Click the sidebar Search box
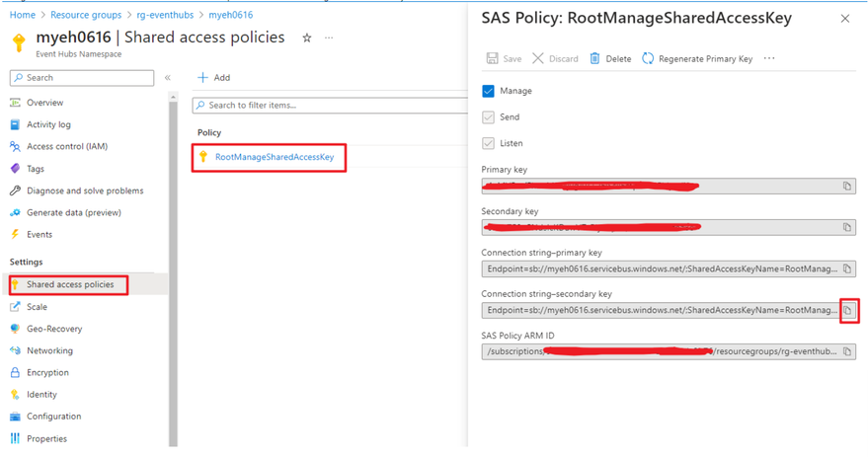 (x=82, y=77)
